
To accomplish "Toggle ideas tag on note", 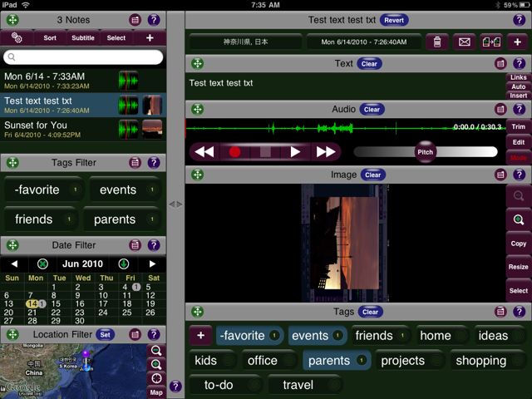I will click(500, 336).
